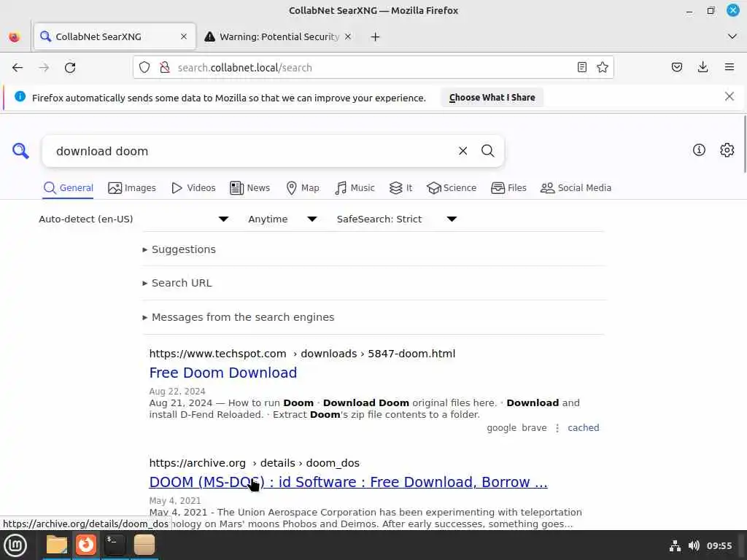Image resolution: width=747 pixels, height=560 pixels.
Task: Click network status tray icon
Action: pyautogui.click(x=675, y=545)
